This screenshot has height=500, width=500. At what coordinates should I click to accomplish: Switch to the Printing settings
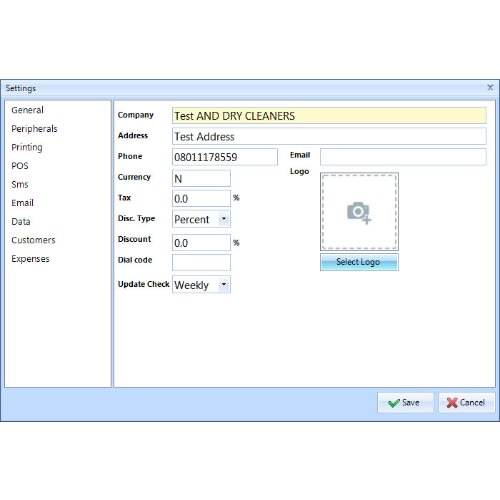coord(27,147)
